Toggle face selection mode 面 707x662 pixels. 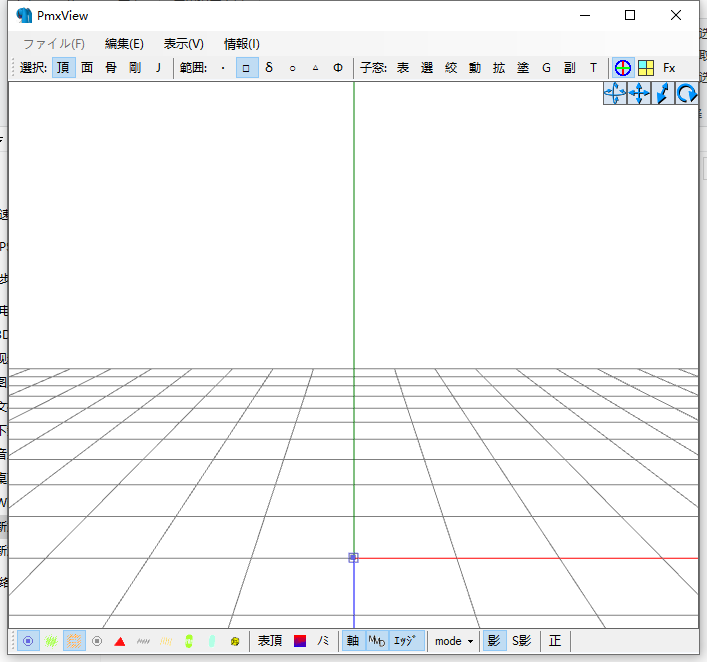pyautogui.click(x=87, y=68)
